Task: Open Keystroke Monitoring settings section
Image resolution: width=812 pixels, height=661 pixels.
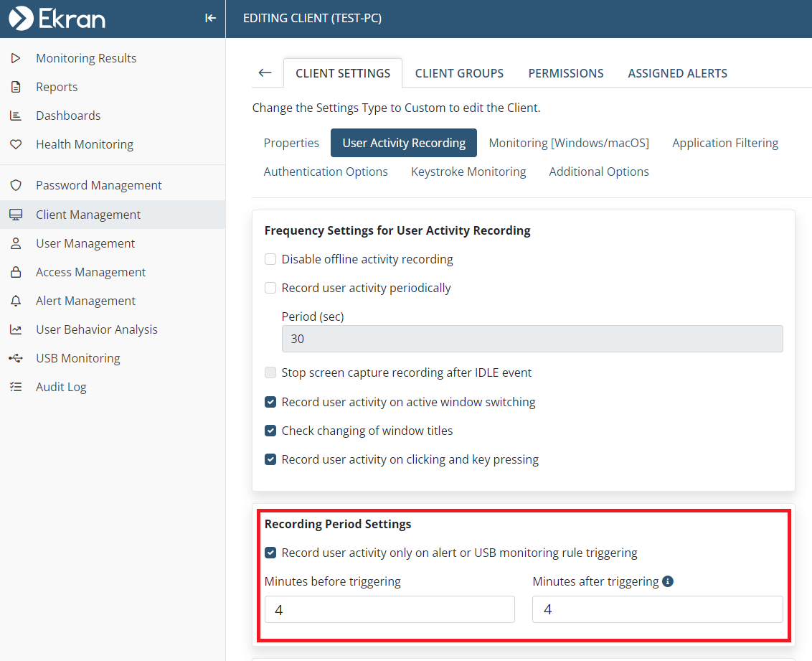Action: (x=468, y=172)
